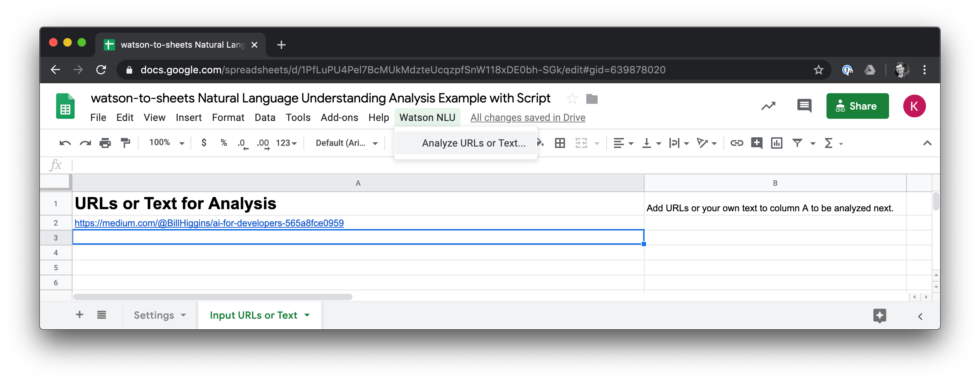980x382 pixels.
Task: Click the Watson NLU menu
Action: coord(427,118)
